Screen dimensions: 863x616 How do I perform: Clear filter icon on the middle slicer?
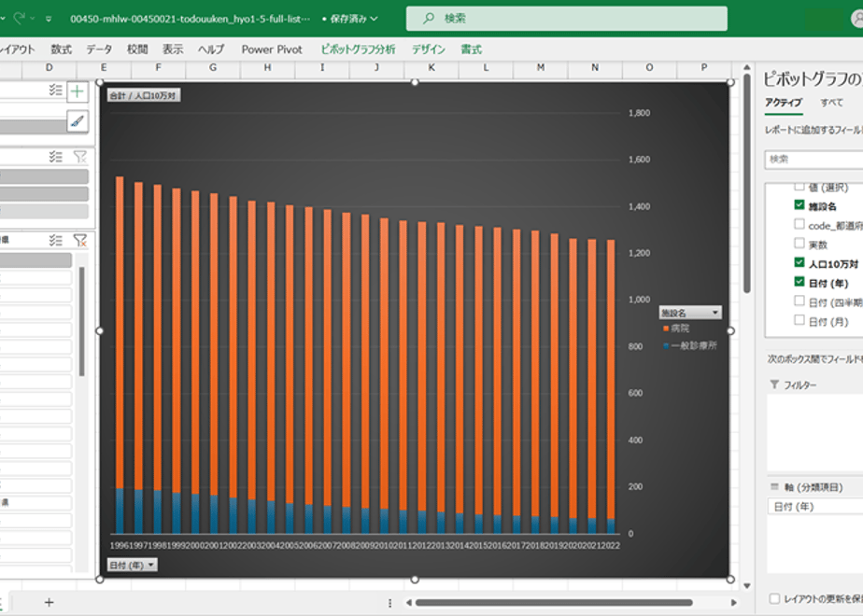[80, 157]
